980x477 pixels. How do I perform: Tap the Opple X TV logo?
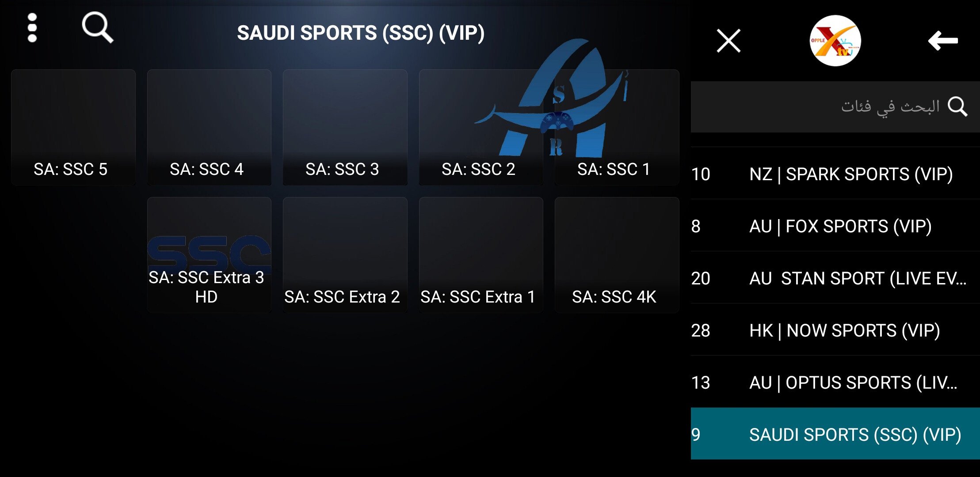[x=835, y=41]
